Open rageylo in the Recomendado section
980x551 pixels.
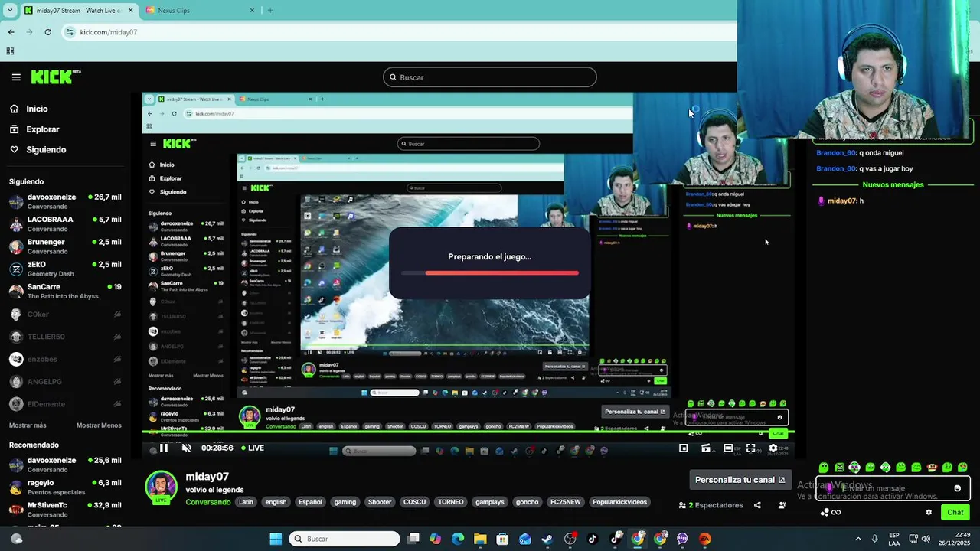pos(65,487)
